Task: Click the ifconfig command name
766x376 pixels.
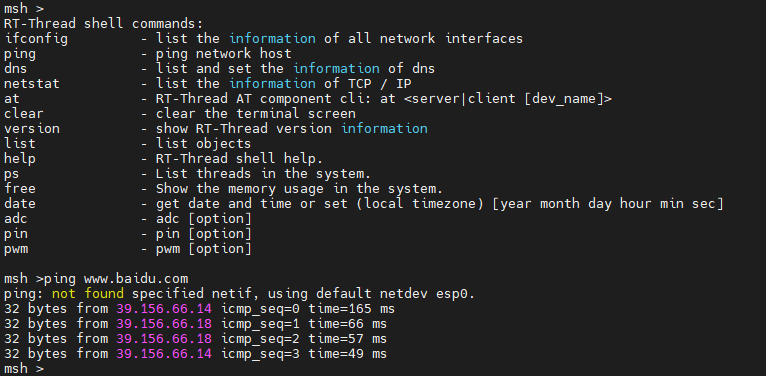Action: point(36,39)
